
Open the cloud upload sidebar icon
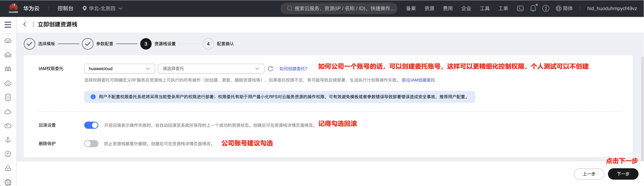[8, 83]
